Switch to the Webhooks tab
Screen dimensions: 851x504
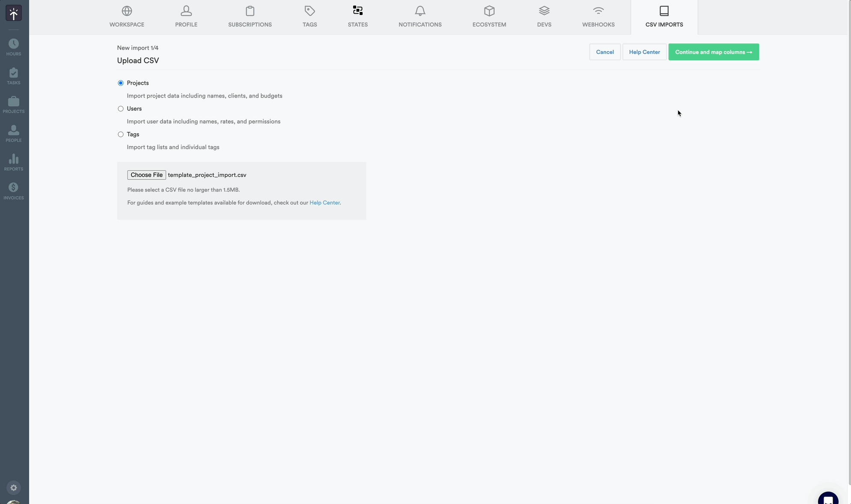598,17
